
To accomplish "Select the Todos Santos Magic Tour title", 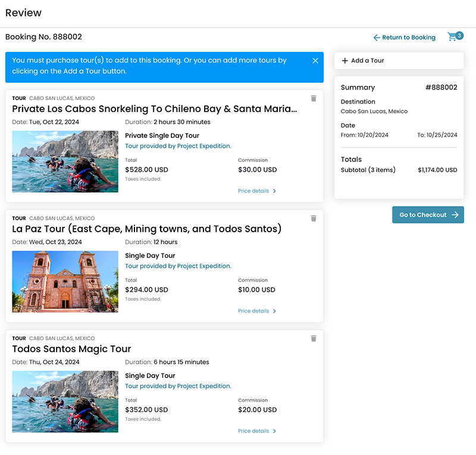I will pos(71,349).
